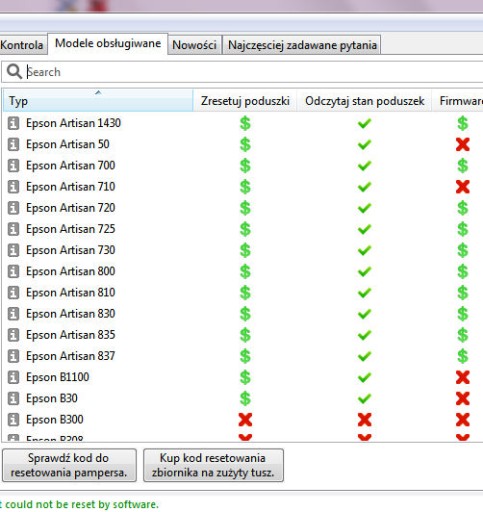Click the Zresetuj poduszki column header

point(245,101)
